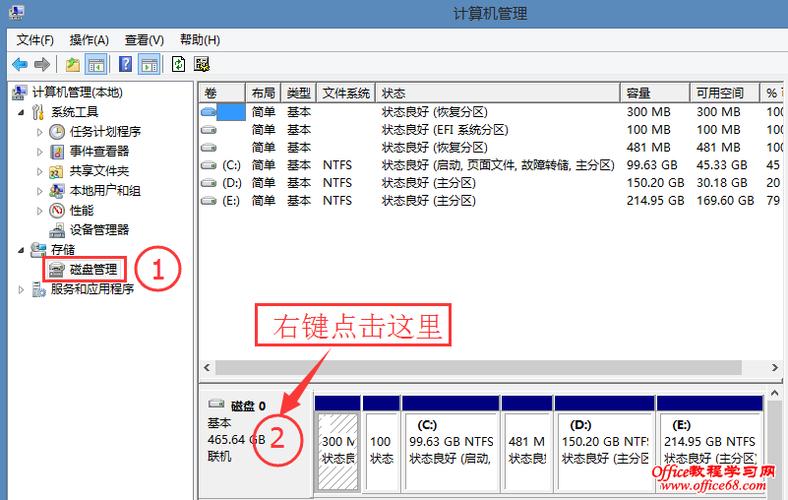Expand the 任务计划程序 node arrow
This screenshot has width=788, height=500.
click(x=40, y=132)
